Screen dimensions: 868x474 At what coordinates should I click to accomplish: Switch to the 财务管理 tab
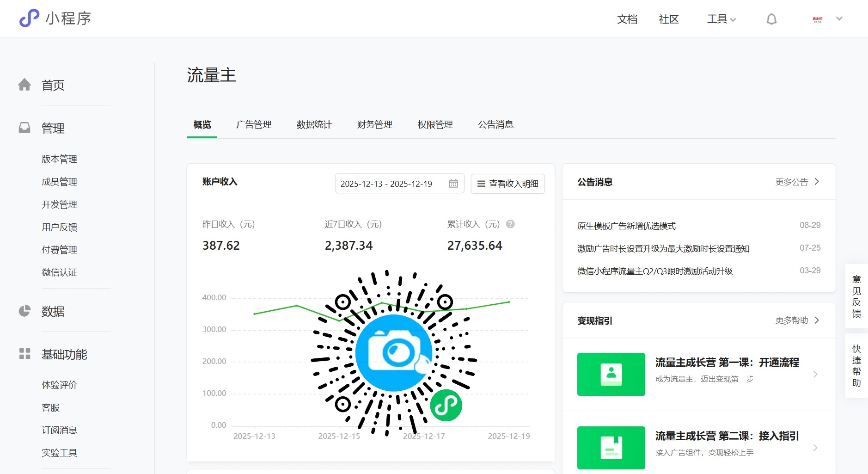[x=374, y=124]
